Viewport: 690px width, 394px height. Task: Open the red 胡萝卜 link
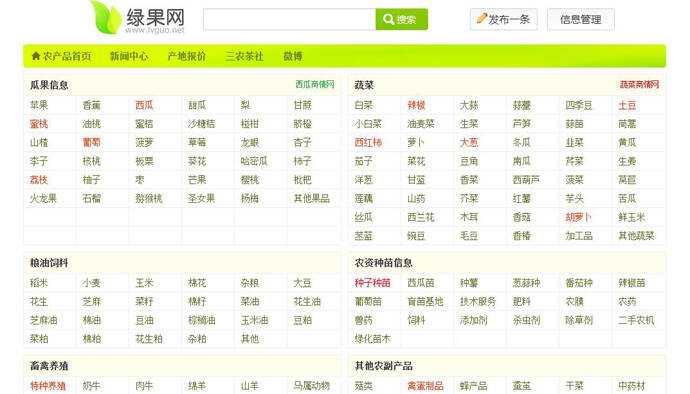(x=579, y=217)
